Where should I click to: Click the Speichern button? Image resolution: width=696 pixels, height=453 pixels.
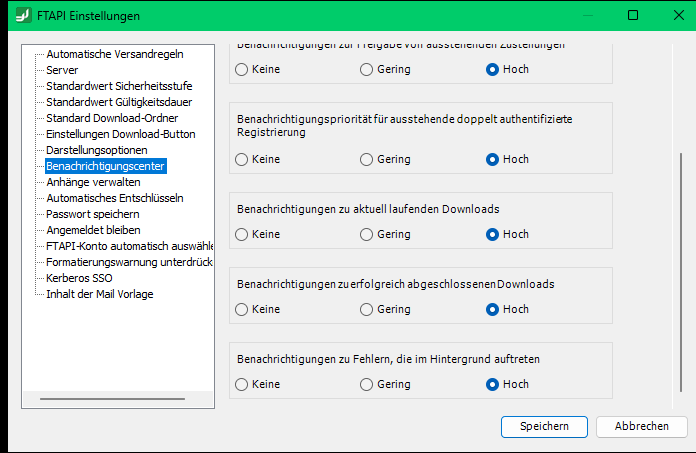544,426
